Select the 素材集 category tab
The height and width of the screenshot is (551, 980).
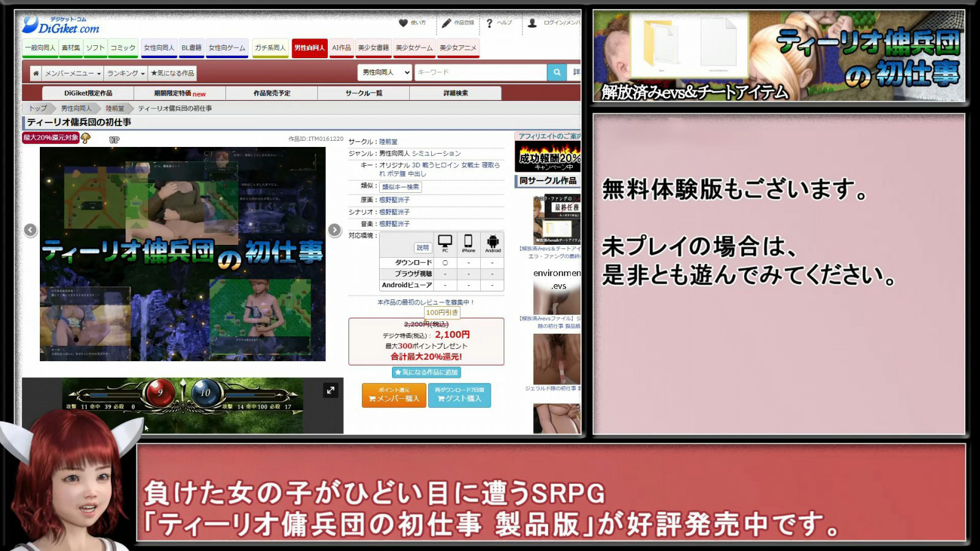tap(70, 48)
